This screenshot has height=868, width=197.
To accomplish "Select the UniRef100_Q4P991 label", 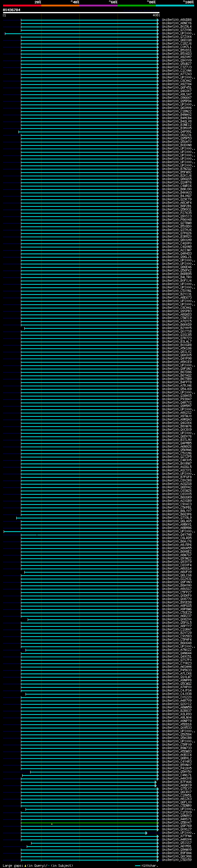I will point(177,131).
